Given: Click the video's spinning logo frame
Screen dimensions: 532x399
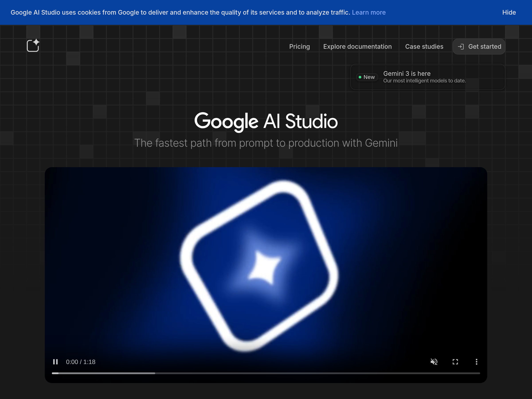Looking at the screenshot, I should pos(259,266).
